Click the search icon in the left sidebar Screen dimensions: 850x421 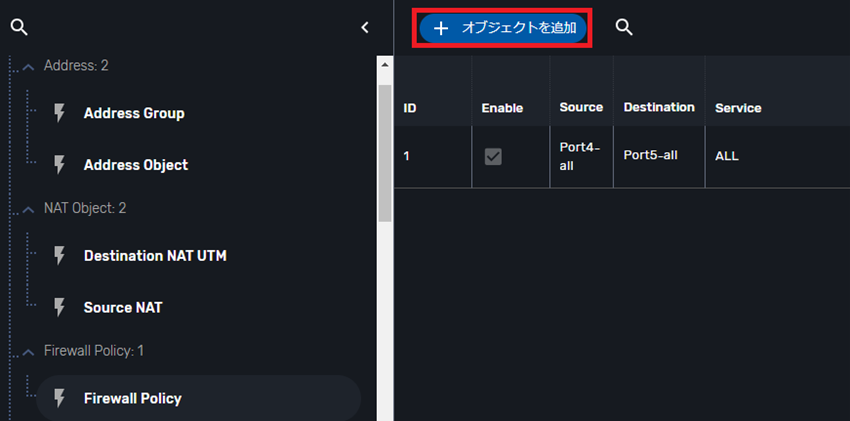click(18, 27)
